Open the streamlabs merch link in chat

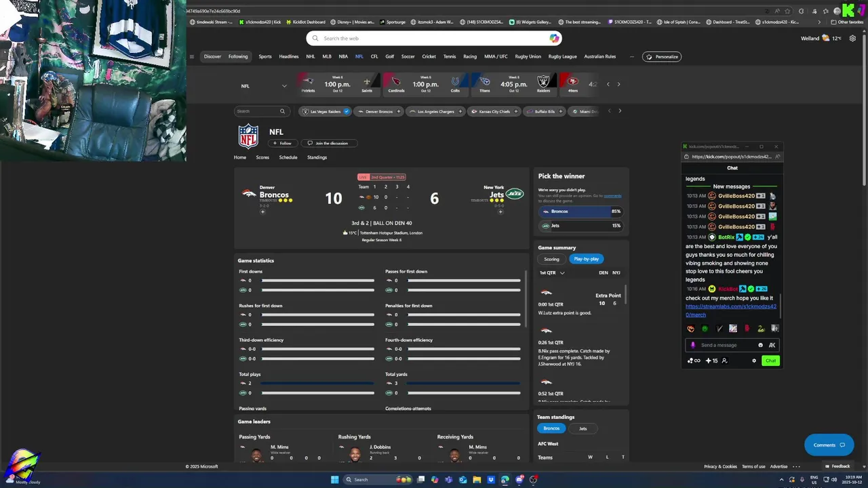730,310
